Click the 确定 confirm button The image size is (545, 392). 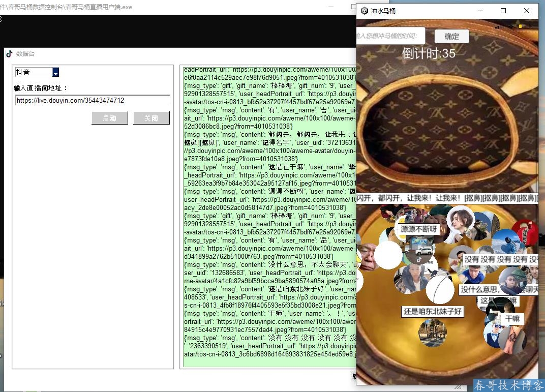[x=452, y=37]
